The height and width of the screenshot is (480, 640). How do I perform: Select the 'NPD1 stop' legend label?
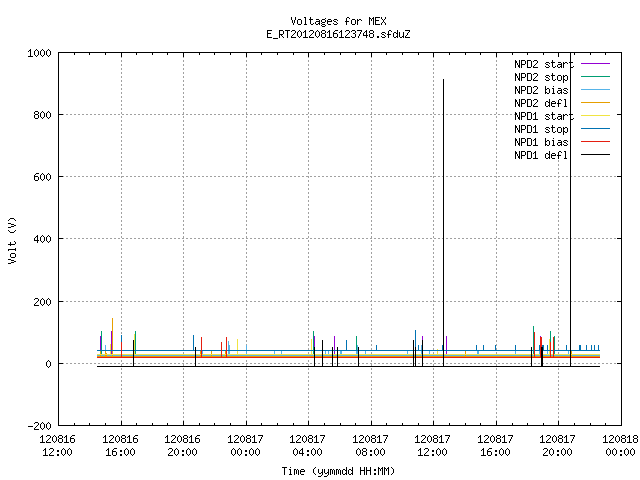[541, 129]
